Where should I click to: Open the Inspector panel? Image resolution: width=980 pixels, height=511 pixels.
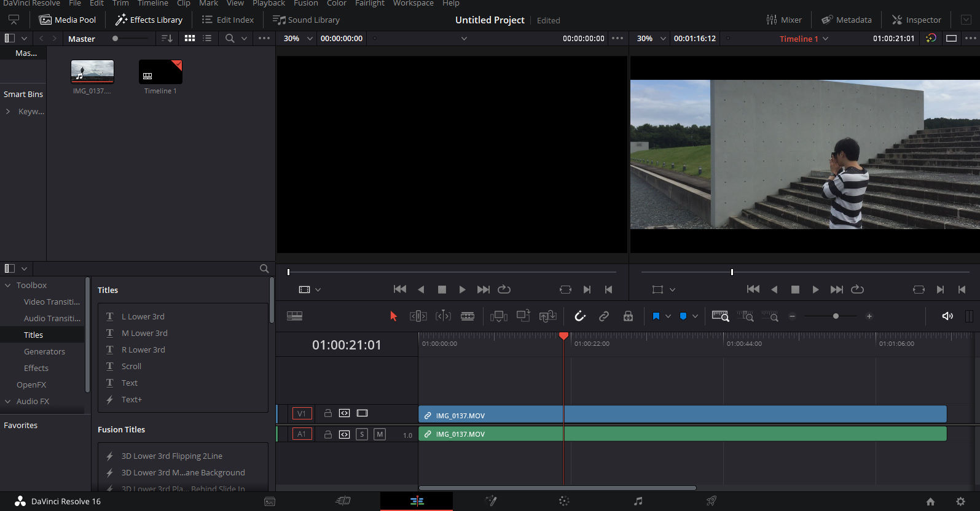coord(916,20)
